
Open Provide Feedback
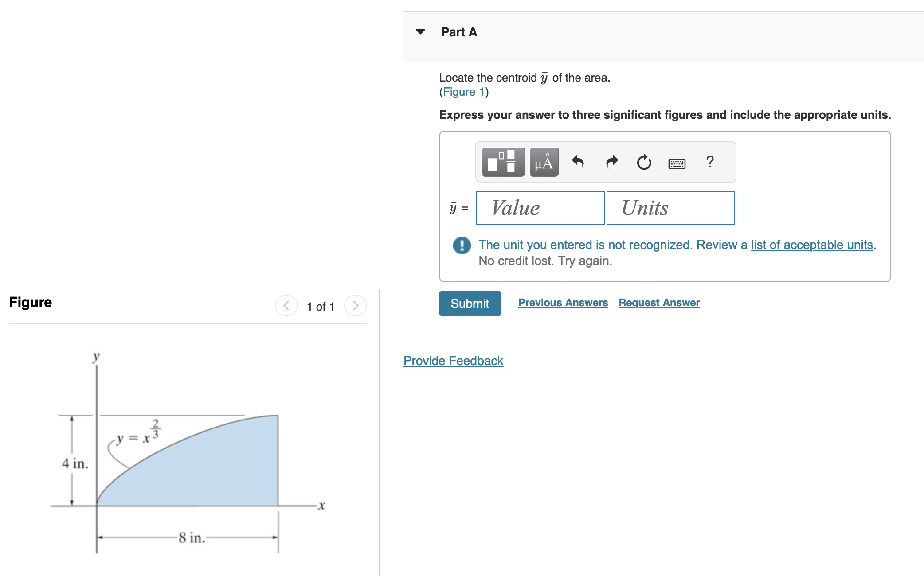pos(453,361)
